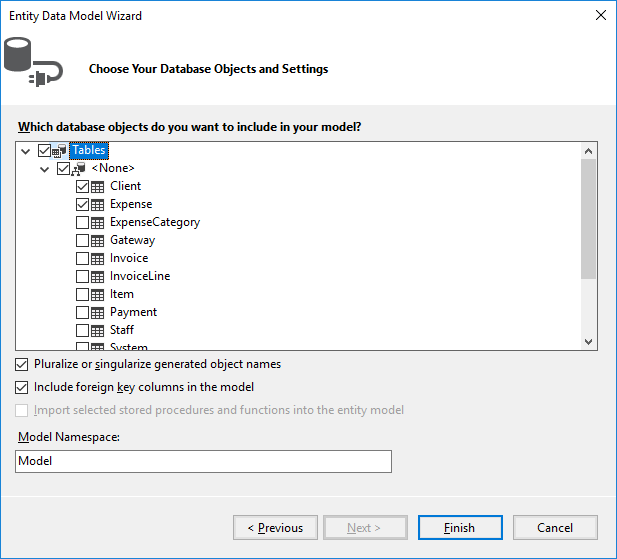
Task: Click the InvoiceLine table icon
Action: [98, 276]
